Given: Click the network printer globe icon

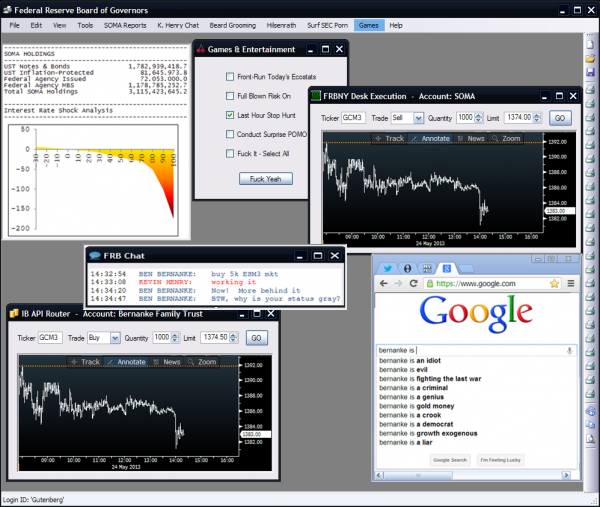Looking at the screenshot, I should coord(590,411).
